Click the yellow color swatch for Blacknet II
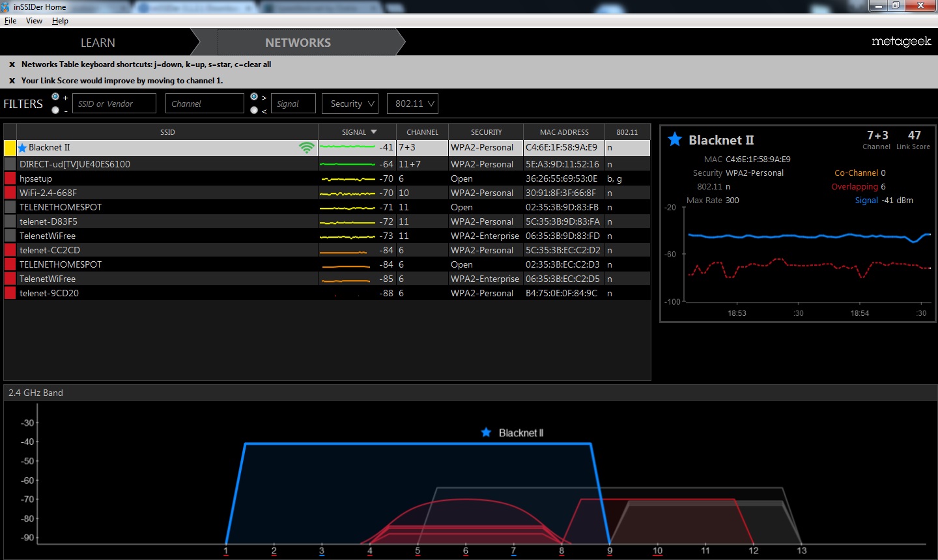 point(10,148)
